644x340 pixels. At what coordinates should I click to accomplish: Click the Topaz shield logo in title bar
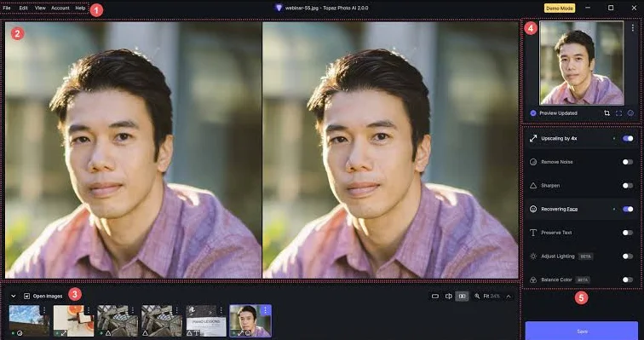pos(279,8)
